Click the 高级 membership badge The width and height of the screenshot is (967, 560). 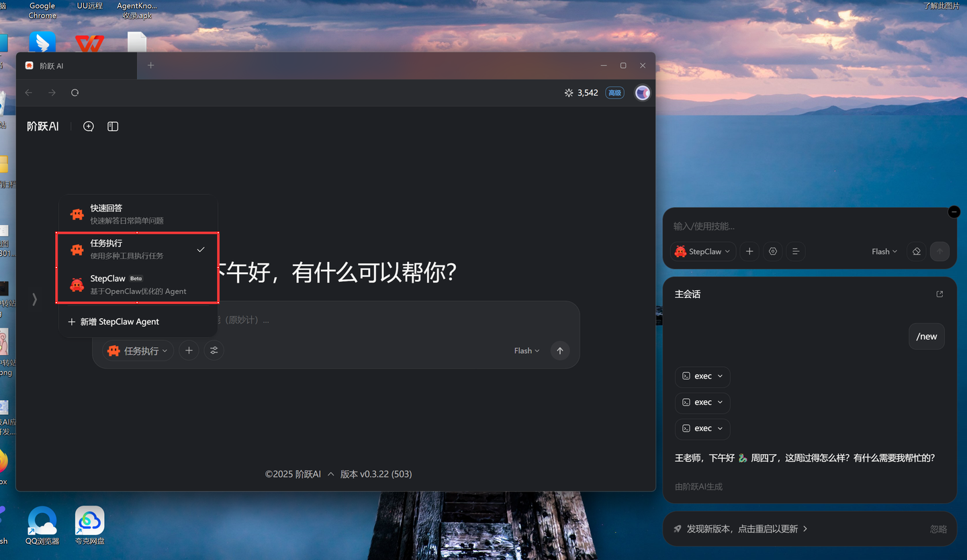(x=614, y=93)
